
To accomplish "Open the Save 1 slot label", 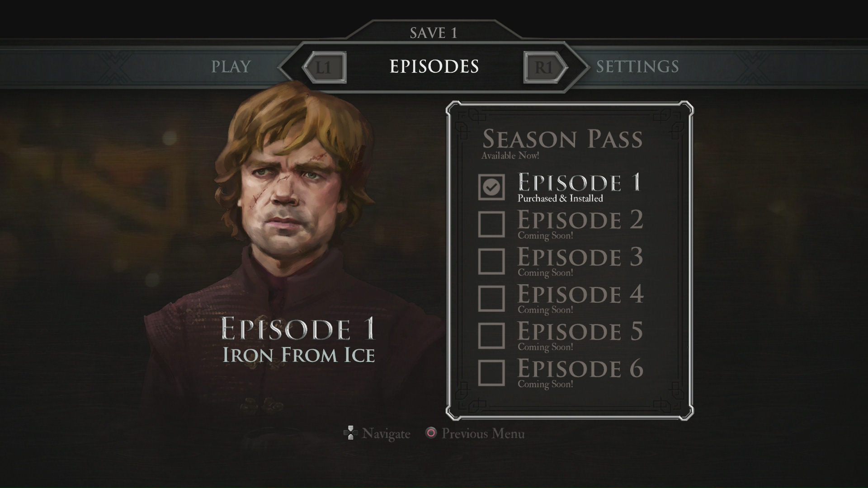I will point(434,33).
